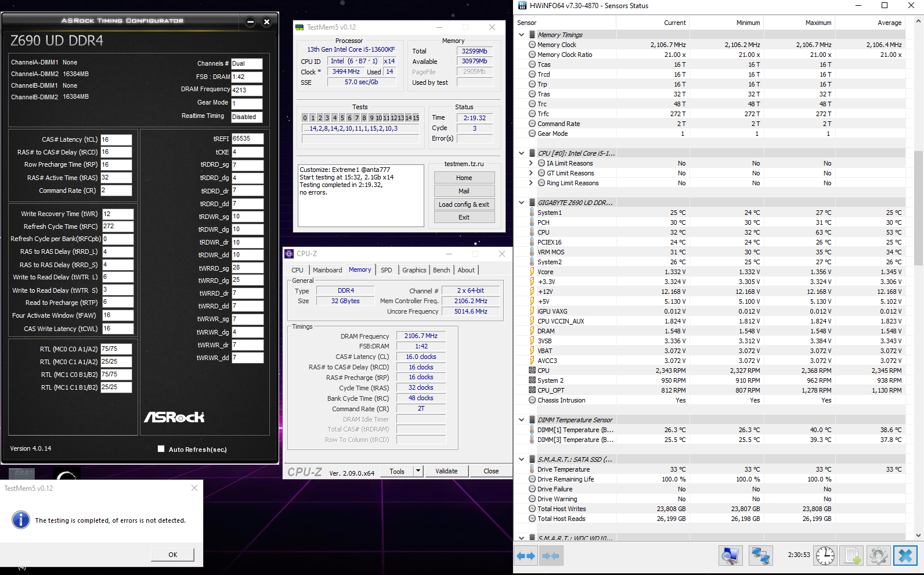Collapse the S.M.A.R.T. SATA SSD group
The height and width of the screenshot is (575, 924).
coord(522,459)
